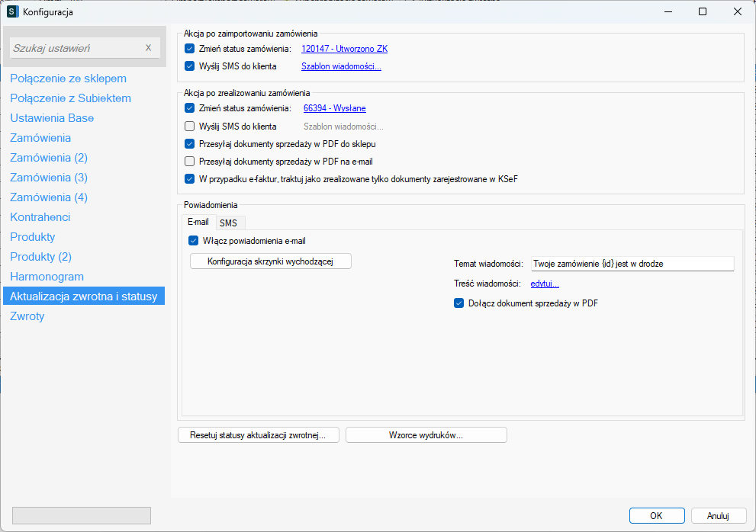
Task: Toggle 'Dołącz dokument sprzedaży w PDF' checkbox
Action: point(458,303)
